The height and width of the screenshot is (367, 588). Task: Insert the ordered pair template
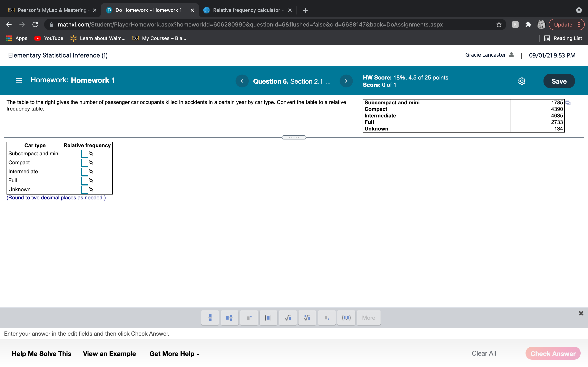point(346,318)
